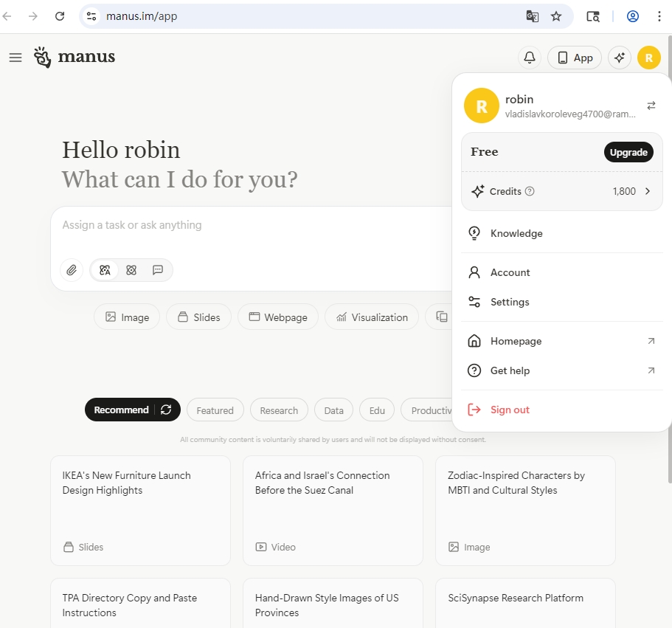Click the paperclip attachment icon

coord(72,270)
